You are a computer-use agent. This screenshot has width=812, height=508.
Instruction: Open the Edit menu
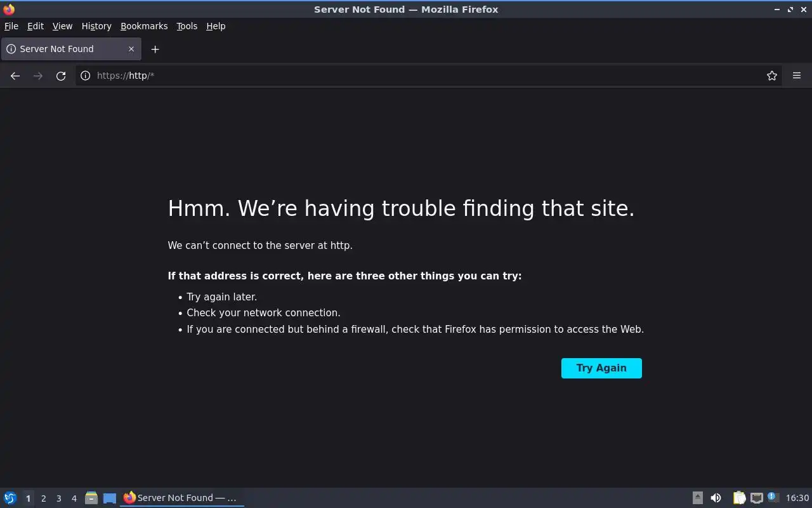36,26
